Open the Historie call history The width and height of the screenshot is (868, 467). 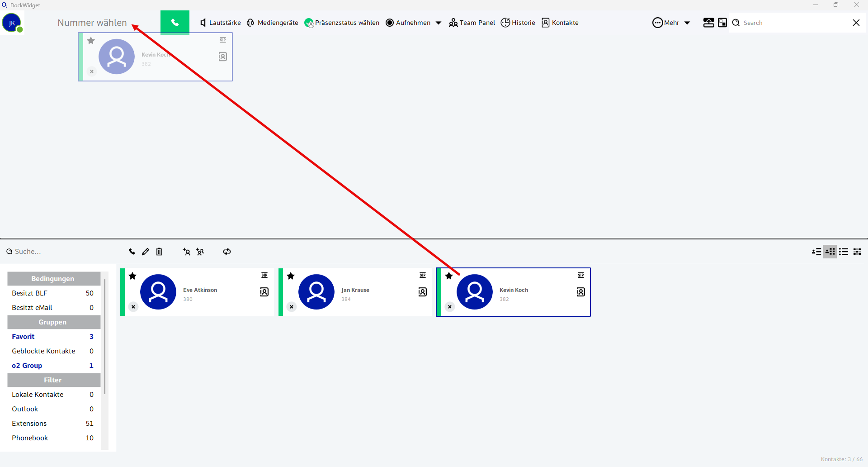pos(518,23)
